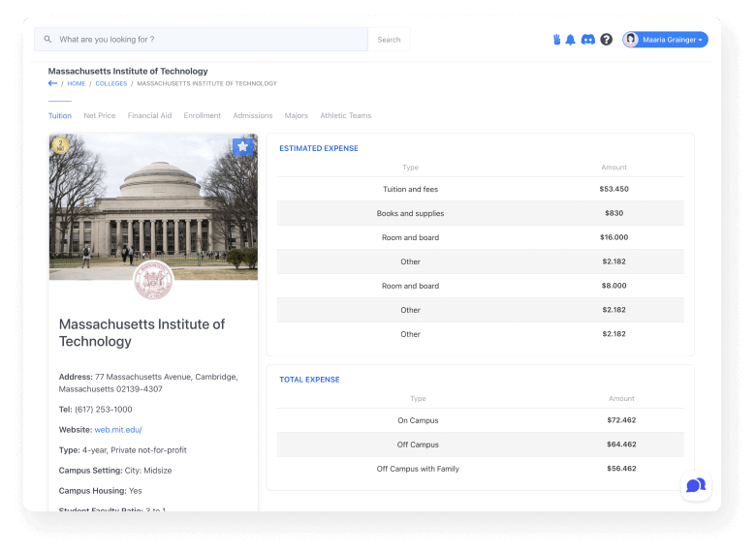
Task: Open the Discord link icon
Action: [x=587, y=40]
